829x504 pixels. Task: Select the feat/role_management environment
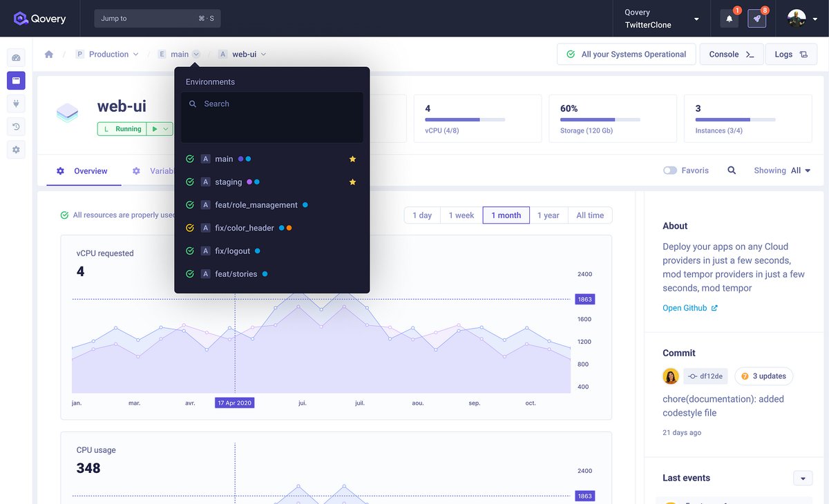click(271, 205)
